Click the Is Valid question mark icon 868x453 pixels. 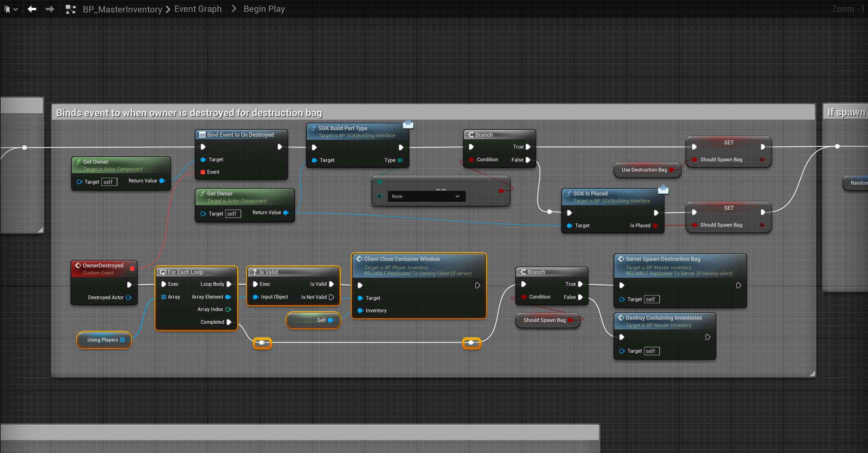(x=255, y=272)
